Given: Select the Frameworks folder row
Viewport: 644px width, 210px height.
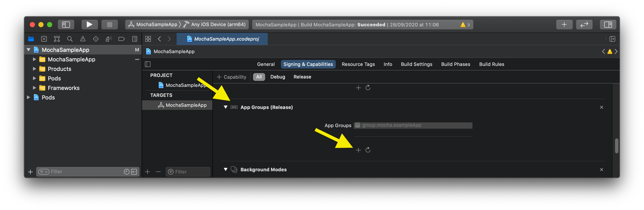Looking at the screenshot, I should (x=83, y=88).
